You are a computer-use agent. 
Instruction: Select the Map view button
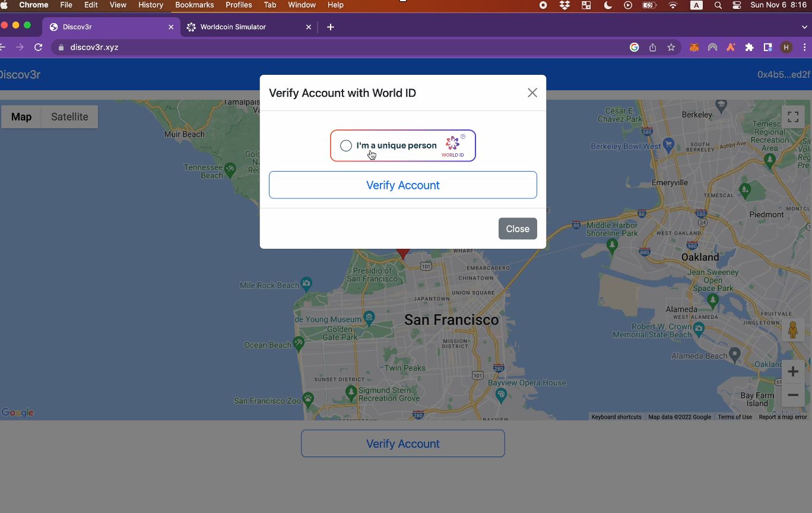tap(21, 117)
